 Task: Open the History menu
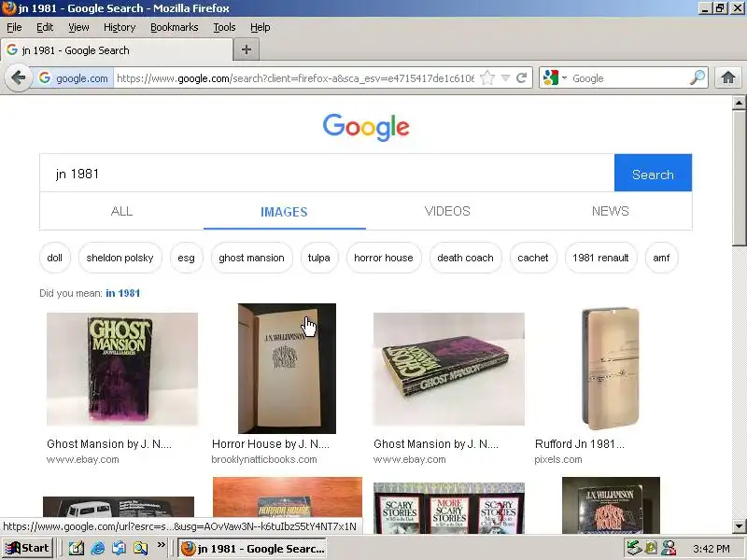tap(120, 27)
